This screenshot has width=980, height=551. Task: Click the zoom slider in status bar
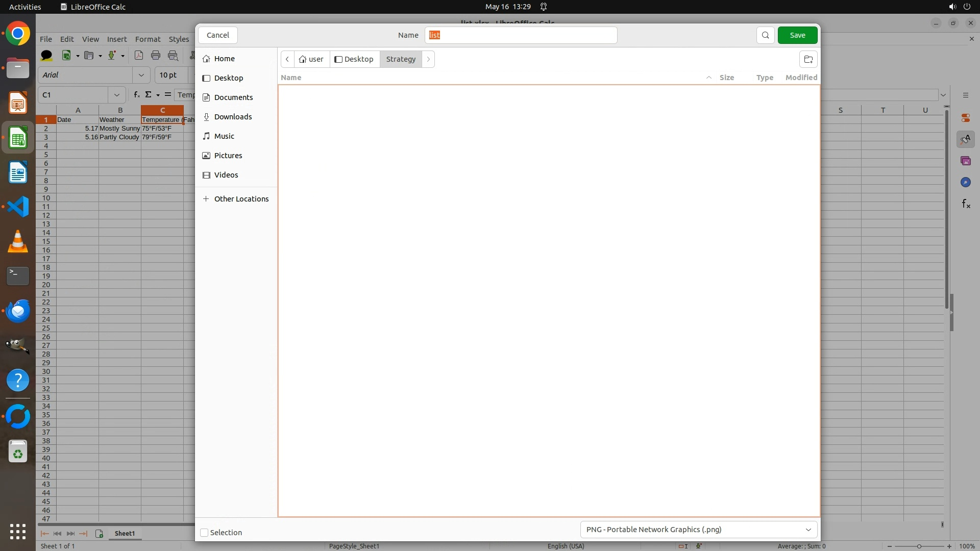919,546
